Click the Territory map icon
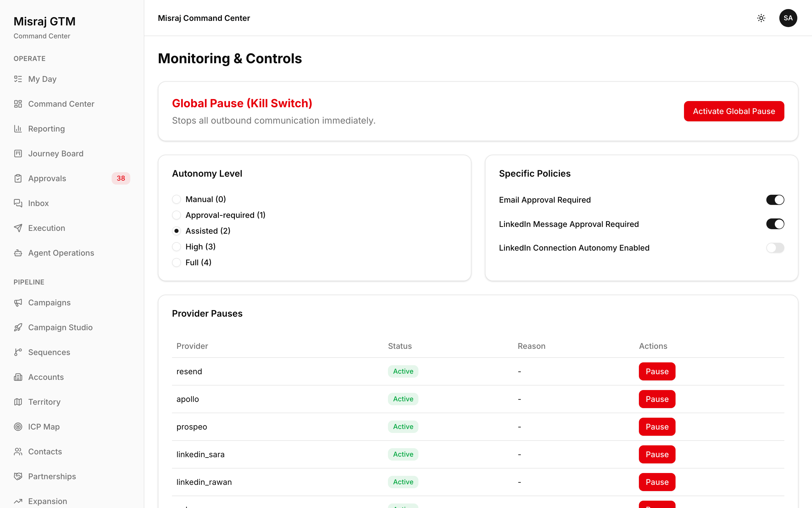The image size is (812, 508). pyautogui.click(x=18, y=402)
